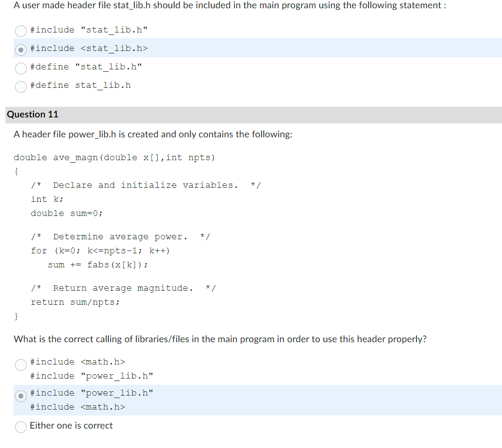Click the "Either one is correct" label text
This screenshot has width=502, height=448.
70,426
